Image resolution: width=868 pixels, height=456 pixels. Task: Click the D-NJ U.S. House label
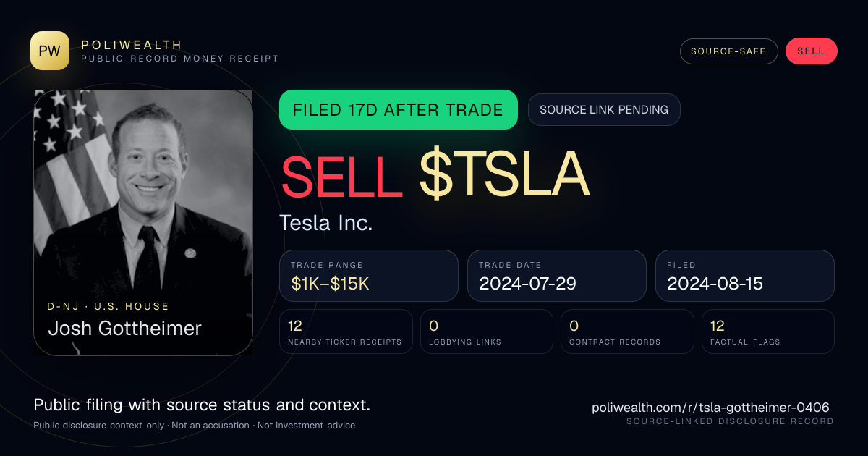coord(109,307)
